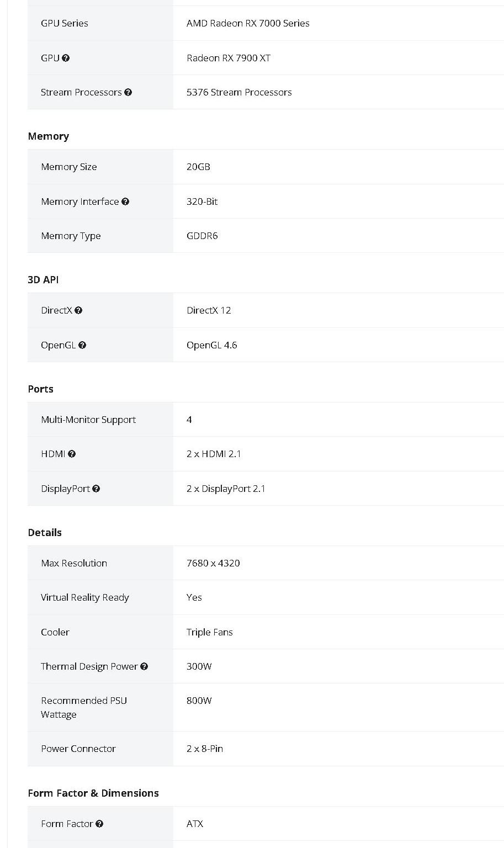Click the DisplayPort help icon
Screen dimensions: 504x848
pyautogui.click(x=96, y=489)
